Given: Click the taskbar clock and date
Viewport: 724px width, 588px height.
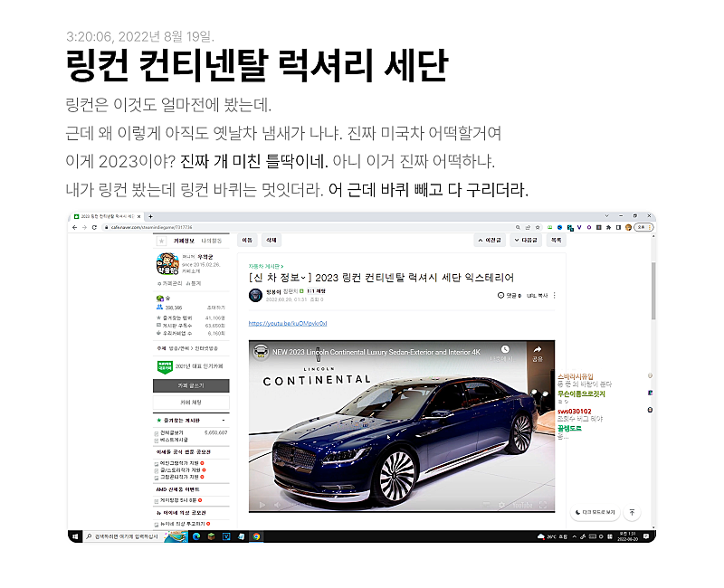Looking at the screenshot, I should (x=627, y=536).
